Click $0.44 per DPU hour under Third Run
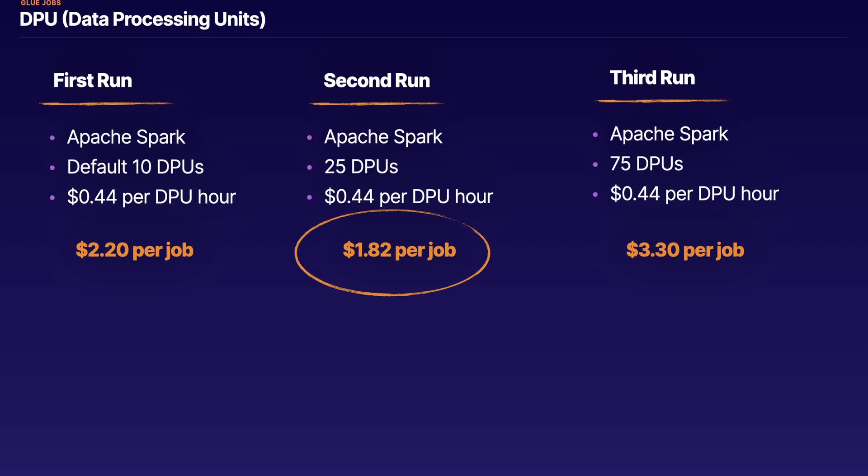The image size is (868, 476). click(694, 194)
